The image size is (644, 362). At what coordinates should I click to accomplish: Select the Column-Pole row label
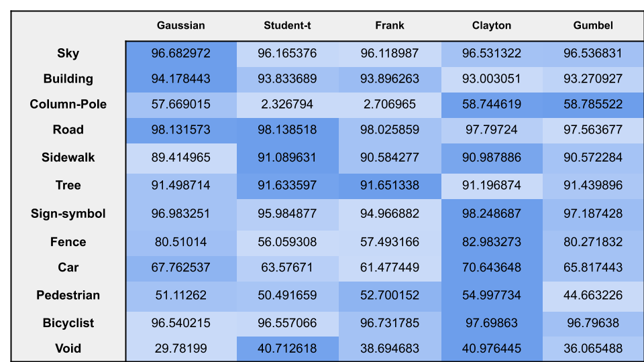tap(68, 105)
